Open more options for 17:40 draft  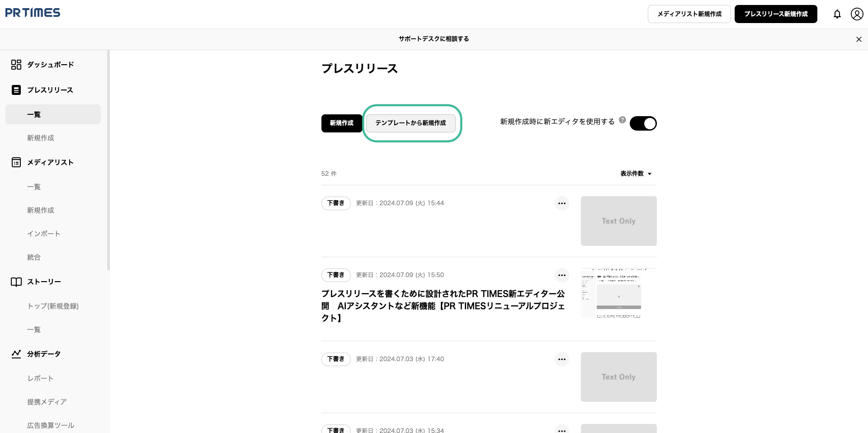pos(562,359)
